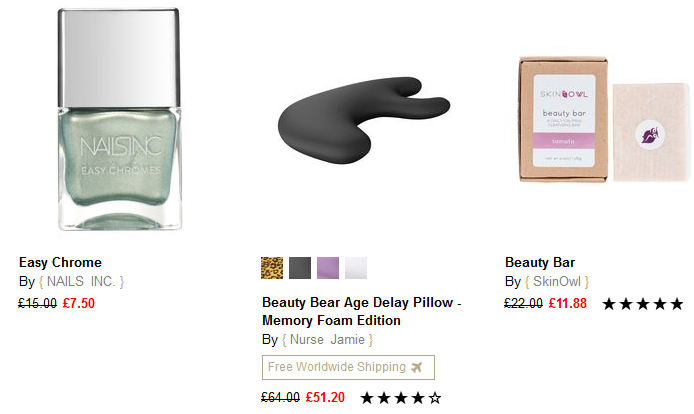Screen dimensions: 694x414
Task: Select the leopard print colour swatch
Action: [x=272, y=268]
